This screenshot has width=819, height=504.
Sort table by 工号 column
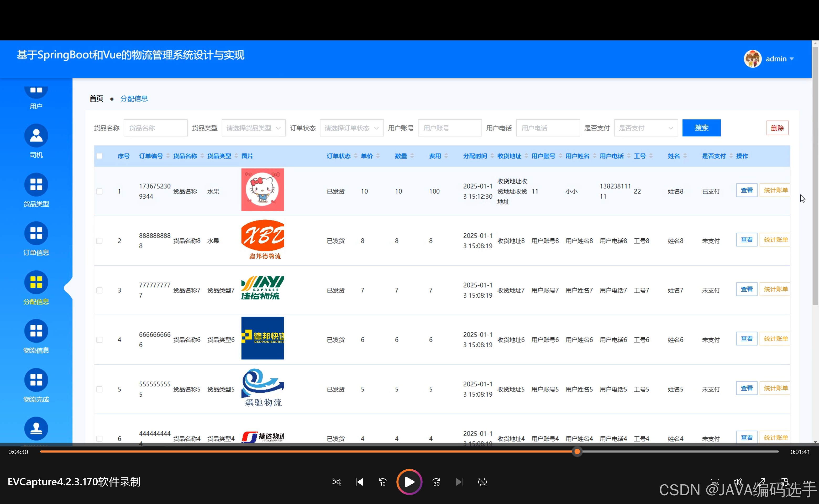(x=651, y=156)
